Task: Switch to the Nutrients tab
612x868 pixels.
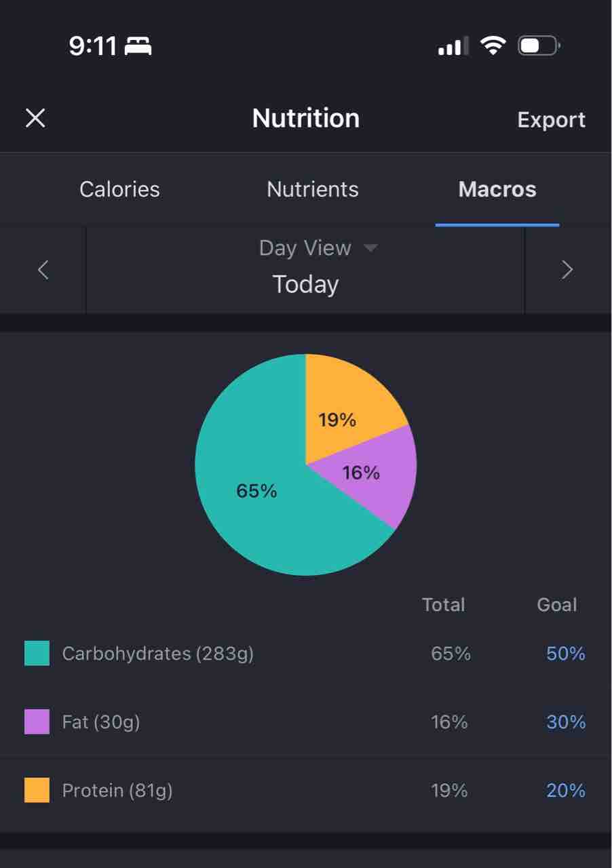Action: pos(313,189)
